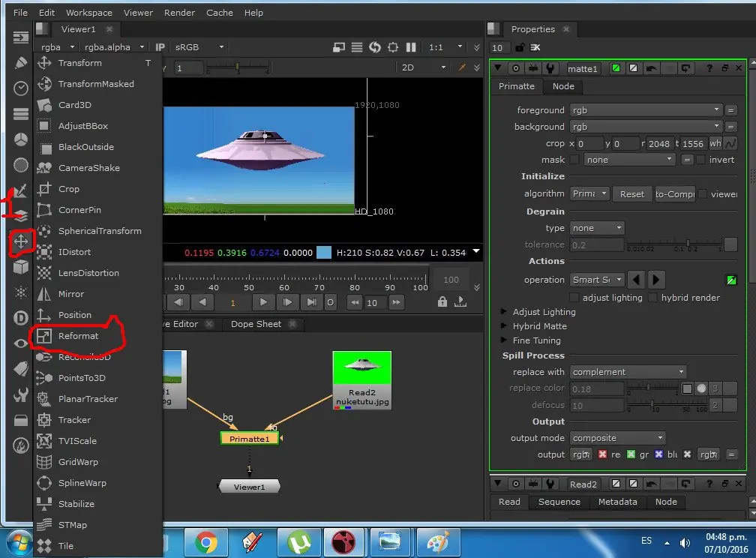
Task: Jump to the last frame
Action: (x=311, y=302)
